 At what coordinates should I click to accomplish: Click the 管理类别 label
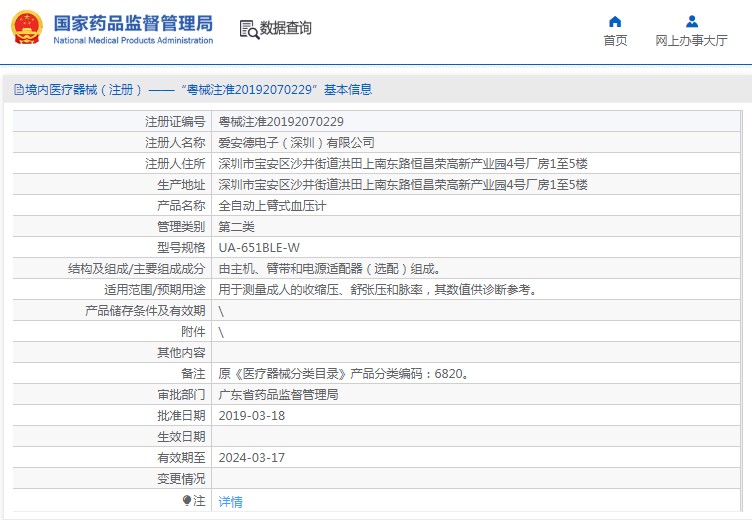pyautogui.click(x=181, y=227)
